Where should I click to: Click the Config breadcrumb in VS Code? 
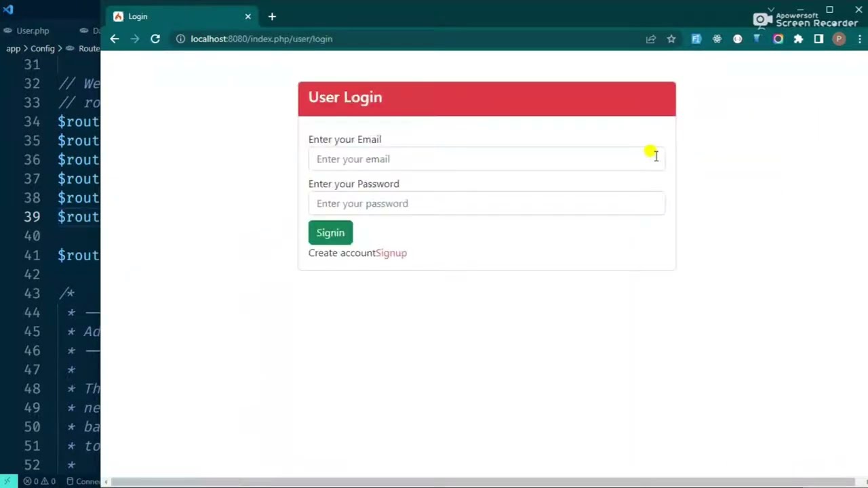[42, 48]
